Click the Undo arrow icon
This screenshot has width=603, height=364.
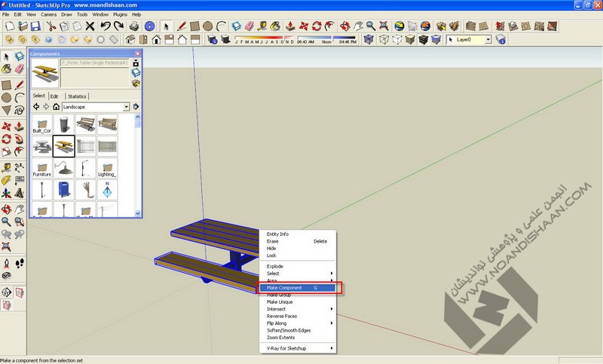(x=107, y=26)
